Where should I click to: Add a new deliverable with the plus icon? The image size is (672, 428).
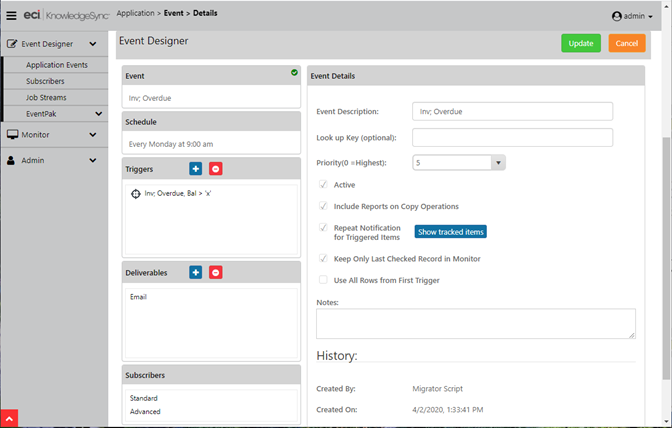(x=196, y=272)
